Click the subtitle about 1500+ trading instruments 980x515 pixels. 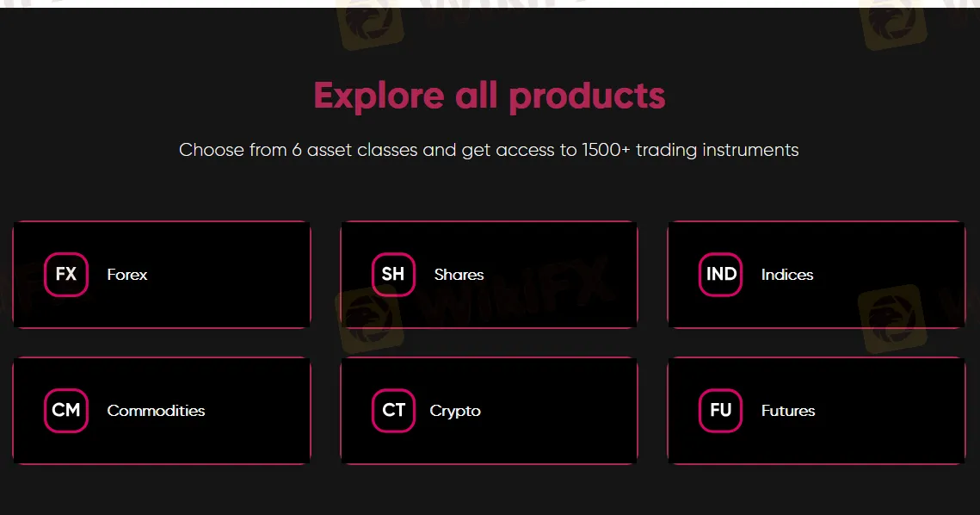point(489,150)
